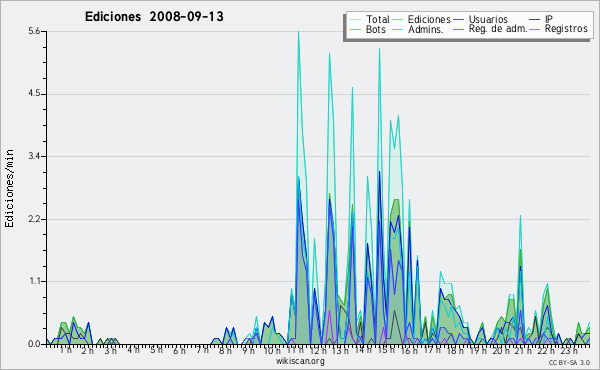Click the '2 h' x-axis tick label

88,350
